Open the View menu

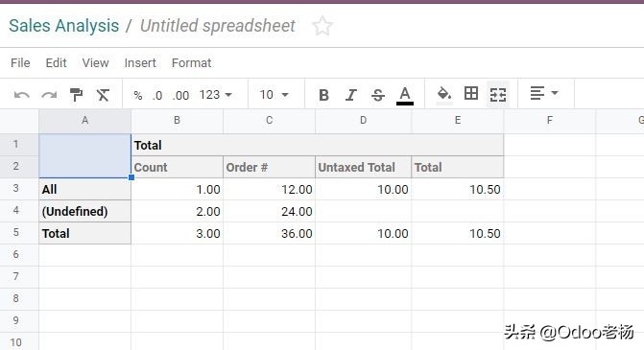[95, 62]
